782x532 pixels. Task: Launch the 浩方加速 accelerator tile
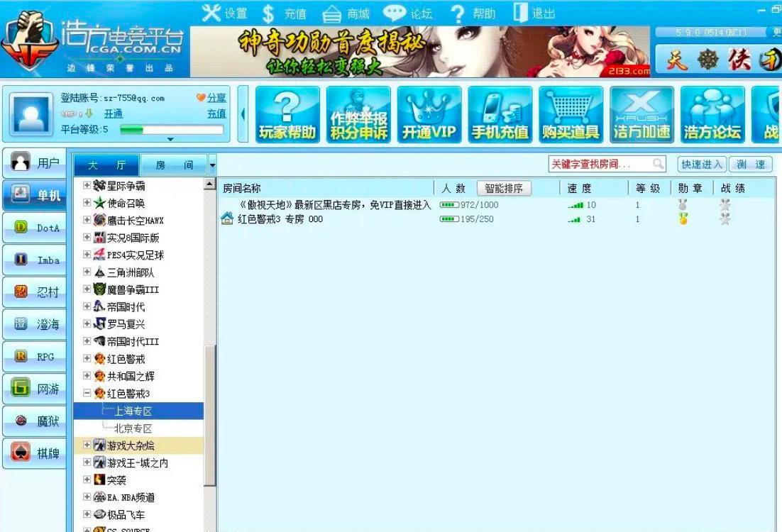[642, 115]
